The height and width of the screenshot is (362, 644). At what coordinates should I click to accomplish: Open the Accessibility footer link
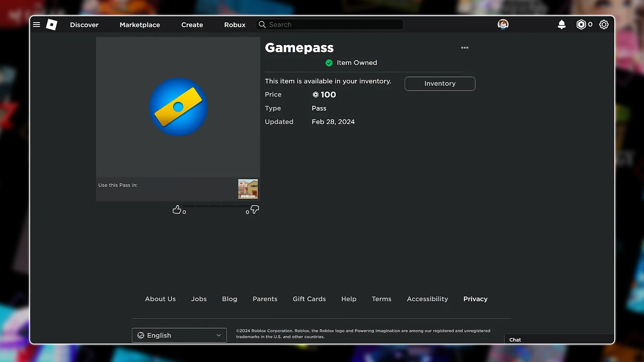coord(427,299)
